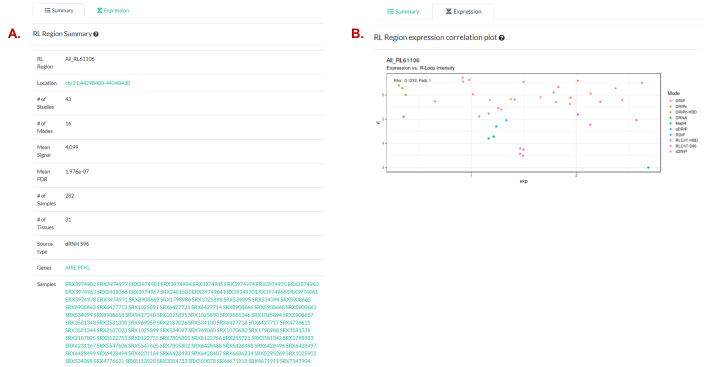This screenshot has height=367, width=714.
Task: Open sample link SRX2918366
Action: tap(112, 292)
